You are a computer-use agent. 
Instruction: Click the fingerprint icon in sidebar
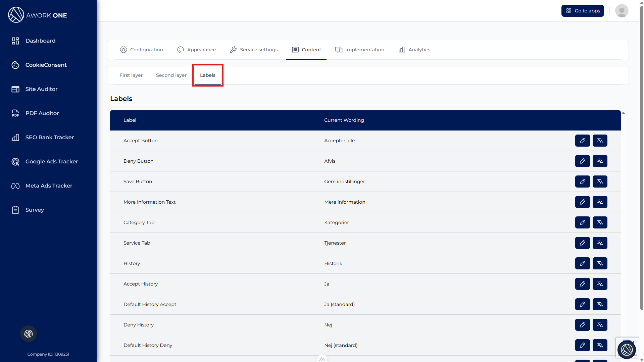pyautogui.click(x=29, y=334)
